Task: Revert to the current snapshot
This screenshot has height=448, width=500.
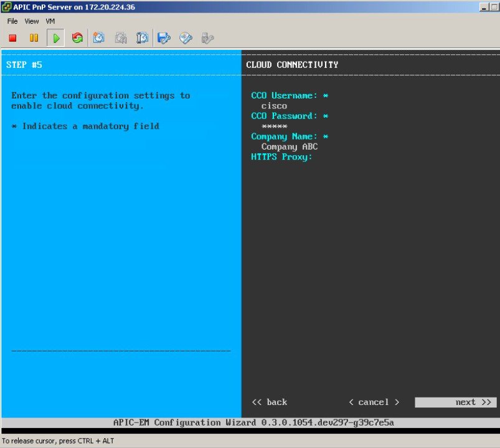Action: point(121,38)
